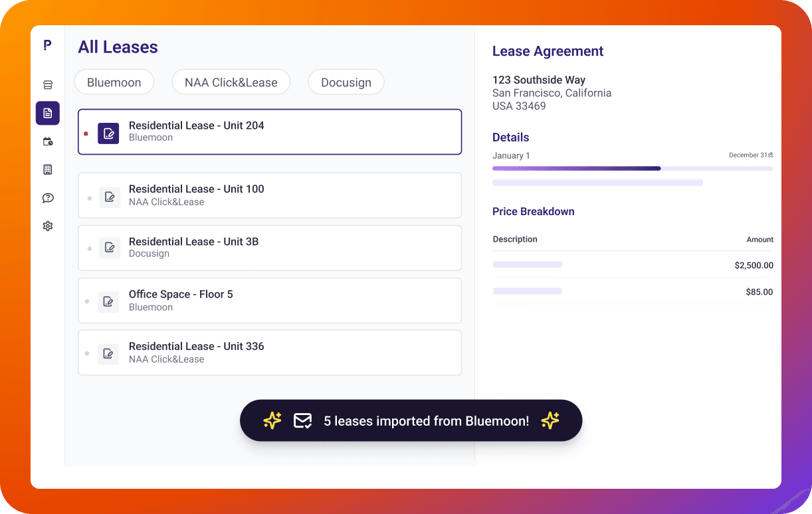Filter leases by Docusign
The height and width of the screenshot is (514, 812).
346,82
